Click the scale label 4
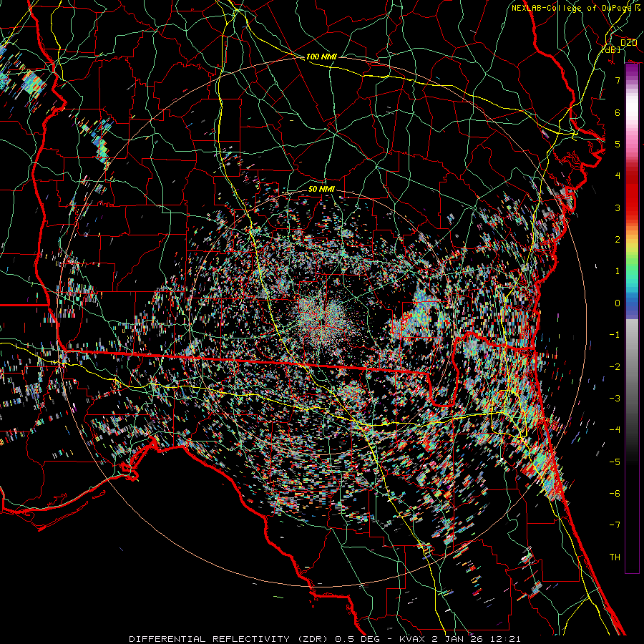 pyautogui.click(x=618, y=176)
